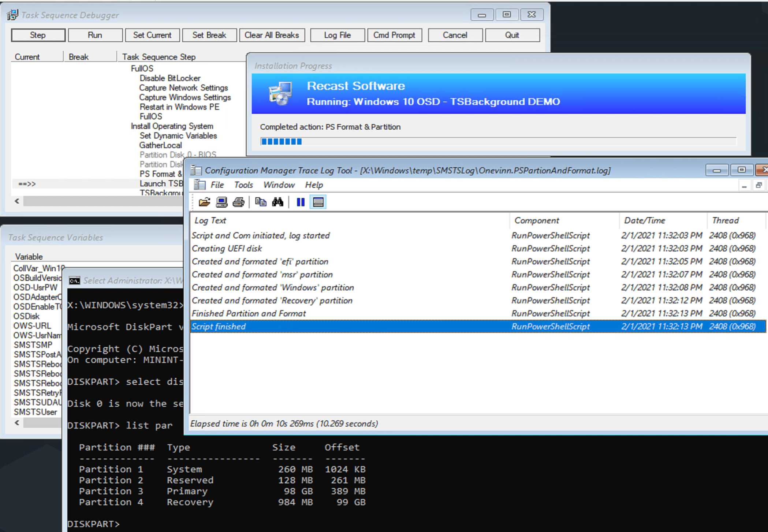Select the Disable BitLocker task sequence step
The image size is (768, 532).
click(169, 78)
